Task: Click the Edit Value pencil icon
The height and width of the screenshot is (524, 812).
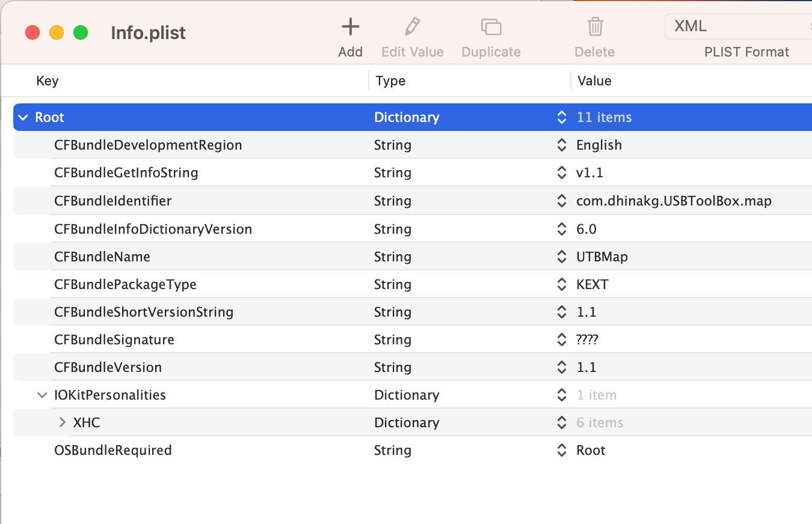Action: (412, 27)
